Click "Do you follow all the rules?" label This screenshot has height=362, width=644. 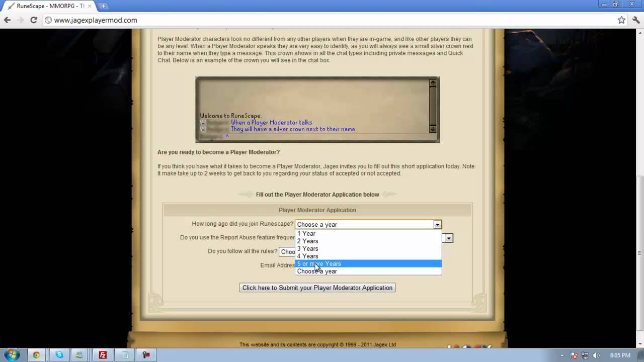coord(243,251)
